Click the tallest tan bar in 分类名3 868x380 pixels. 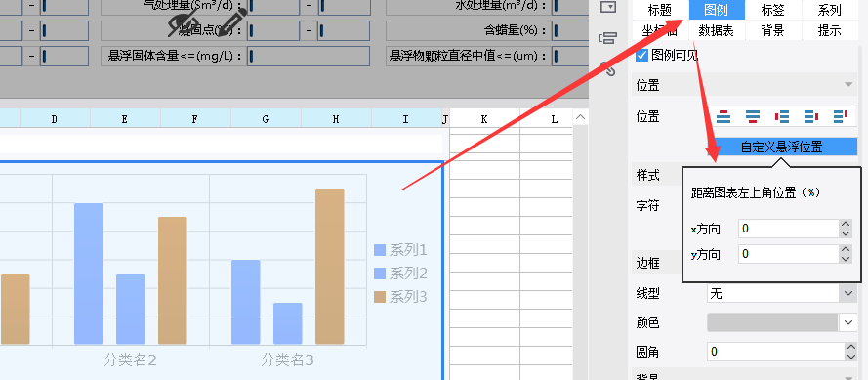(x=330, y=267)
